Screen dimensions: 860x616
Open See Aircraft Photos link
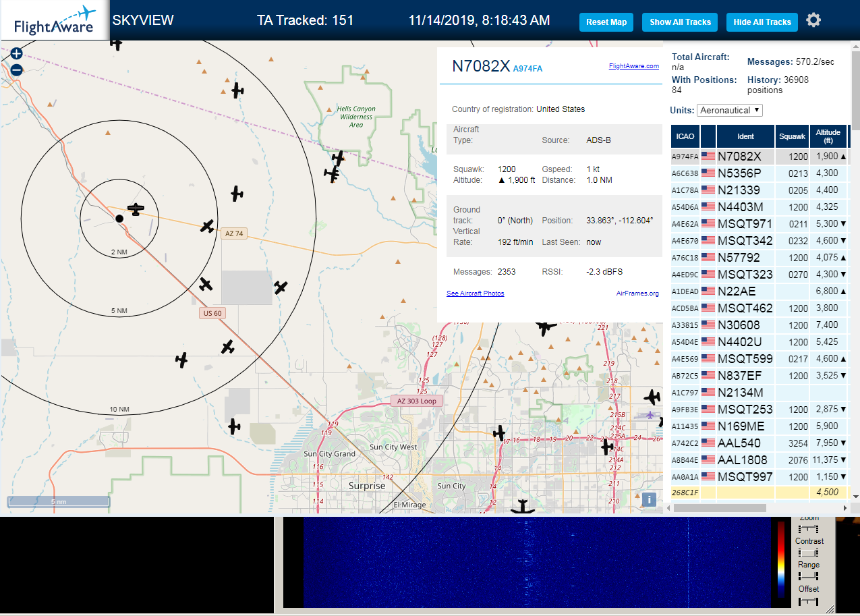476,293
